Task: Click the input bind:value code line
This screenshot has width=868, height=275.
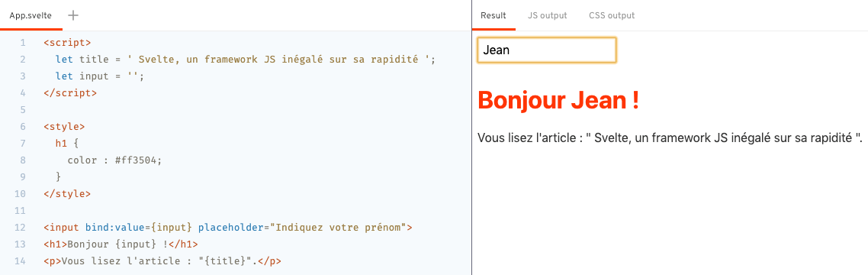Action: 227,228
